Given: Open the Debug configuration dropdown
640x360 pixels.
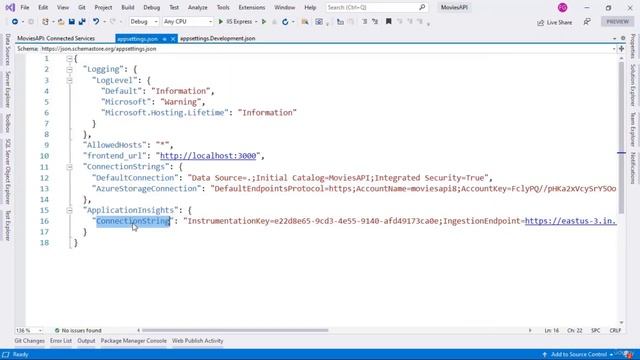Looking at the screenshot, I should click(144, 22).
